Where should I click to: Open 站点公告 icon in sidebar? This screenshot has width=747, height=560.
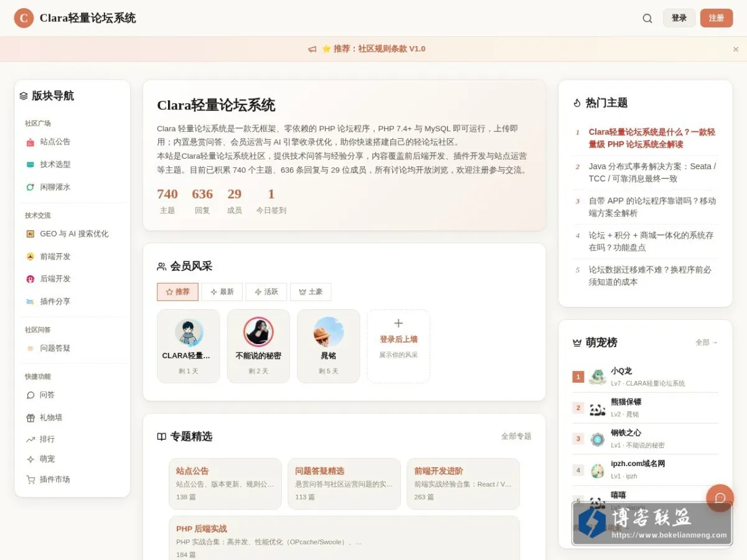pos(31,142)
